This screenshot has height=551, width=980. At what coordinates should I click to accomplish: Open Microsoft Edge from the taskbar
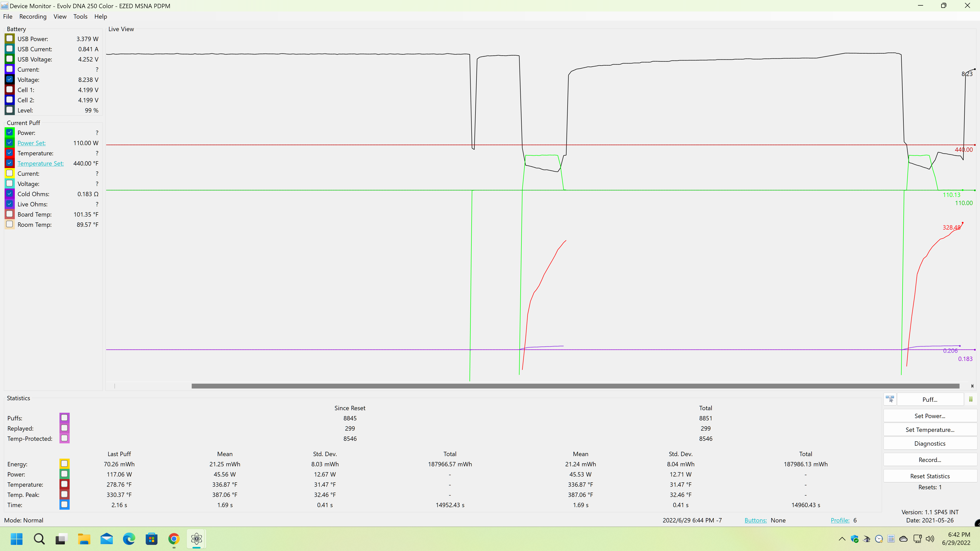pyautogui.click(x=129, y=539)
